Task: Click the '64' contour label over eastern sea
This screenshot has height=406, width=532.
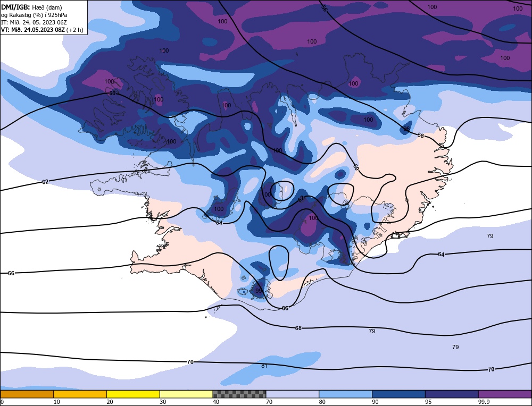Action: point(440,254)
